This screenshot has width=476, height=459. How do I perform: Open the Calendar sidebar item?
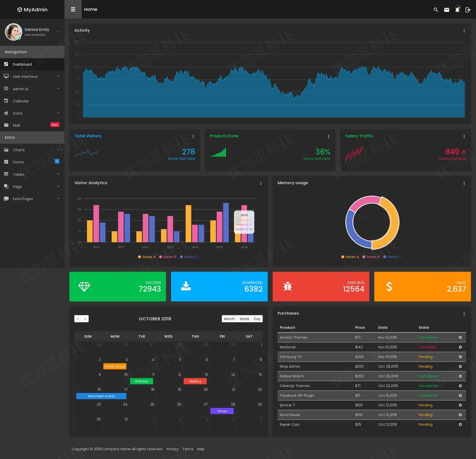point(32,101)
